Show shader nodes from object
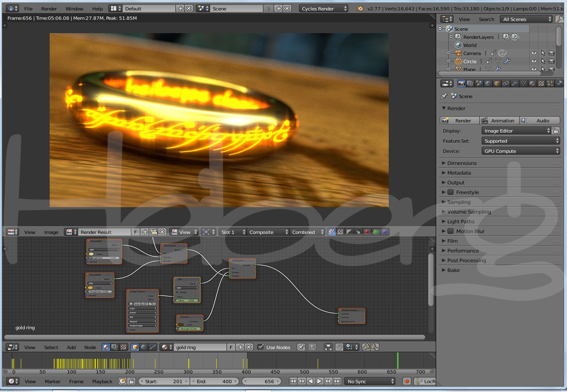Screen dimensions: 567x392 (x=135, y=347)
